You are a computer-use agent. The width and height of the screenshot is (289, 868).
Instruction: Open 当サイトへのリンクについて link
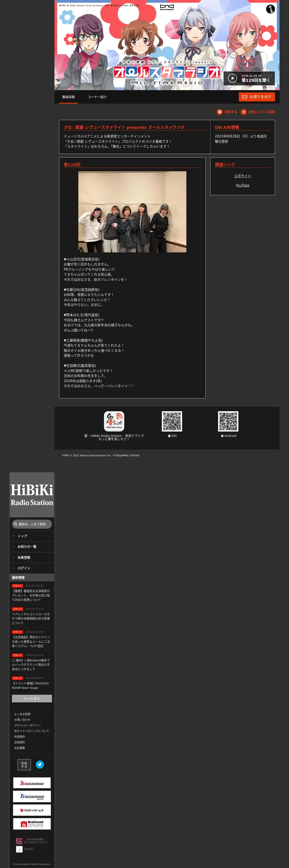tap(32, 731)
